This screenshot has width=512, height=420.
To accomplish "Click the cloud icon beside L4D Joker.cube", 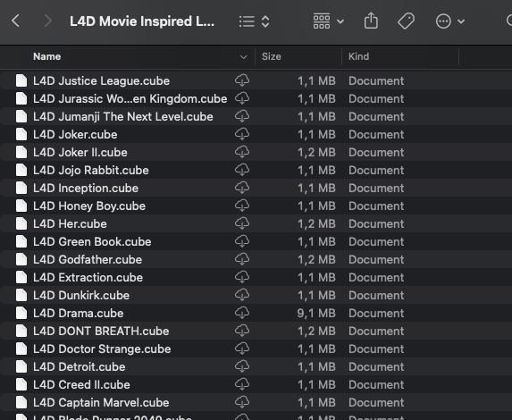I will (x=242, y=134).
